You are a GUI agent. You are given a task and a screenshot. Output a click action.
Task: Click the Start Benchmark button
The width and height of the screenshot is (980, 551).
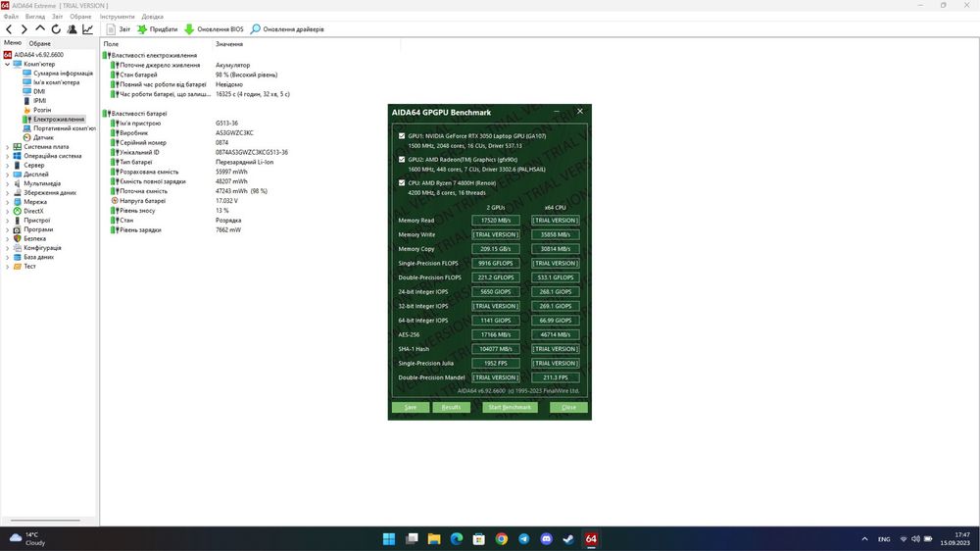tap(510, 407)
